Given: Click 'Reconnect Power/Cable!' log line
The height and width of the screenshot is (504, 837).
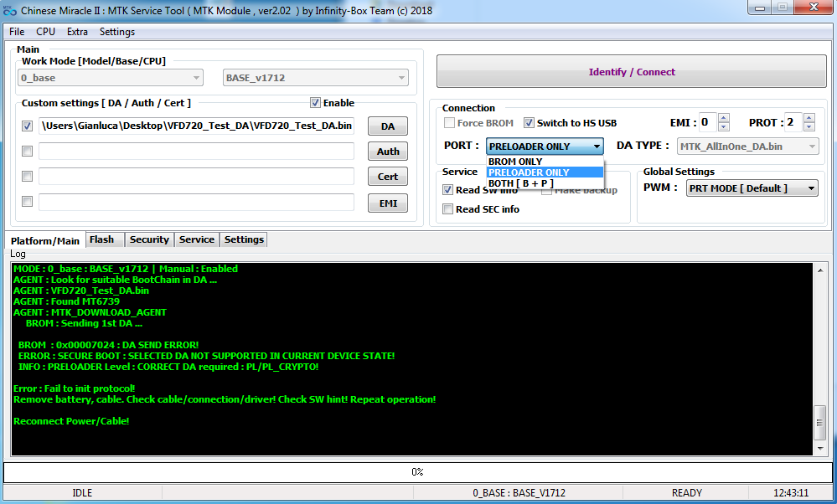Looking at the screenshot, I should pyautogui.click(x=71, y=421).
